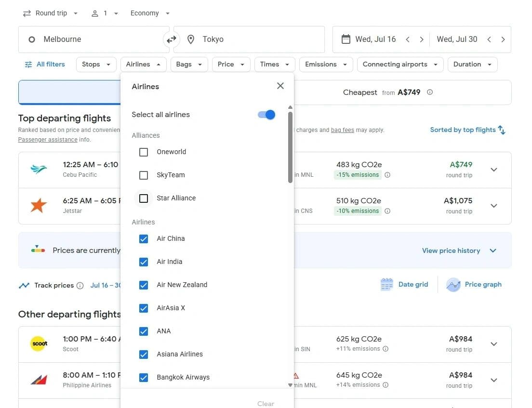Image resolution: width=532 pixels, height=408 pixels.
Task: Click the warning triangle near MNL layover
Action: (296, 376)
